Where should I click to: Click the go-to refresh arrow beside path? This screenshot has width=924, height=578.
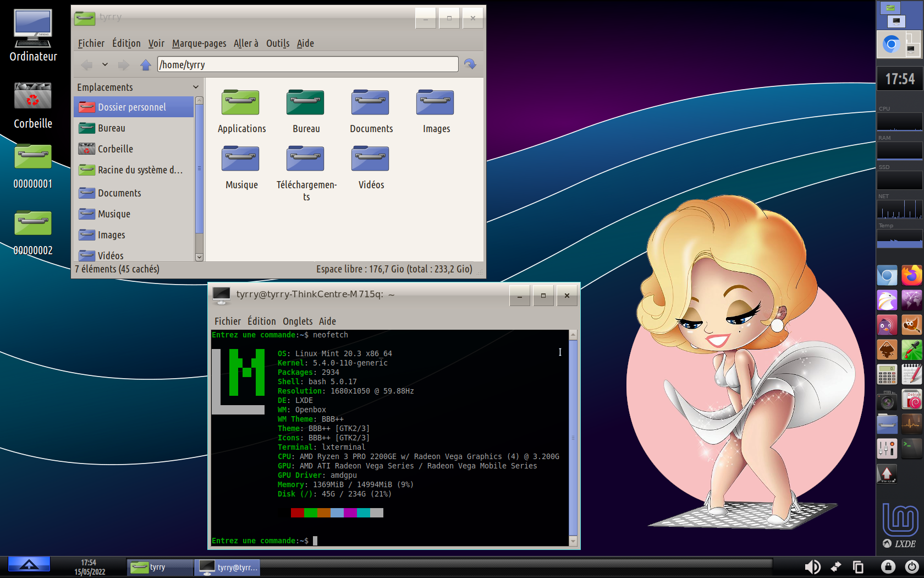point(470,64)
